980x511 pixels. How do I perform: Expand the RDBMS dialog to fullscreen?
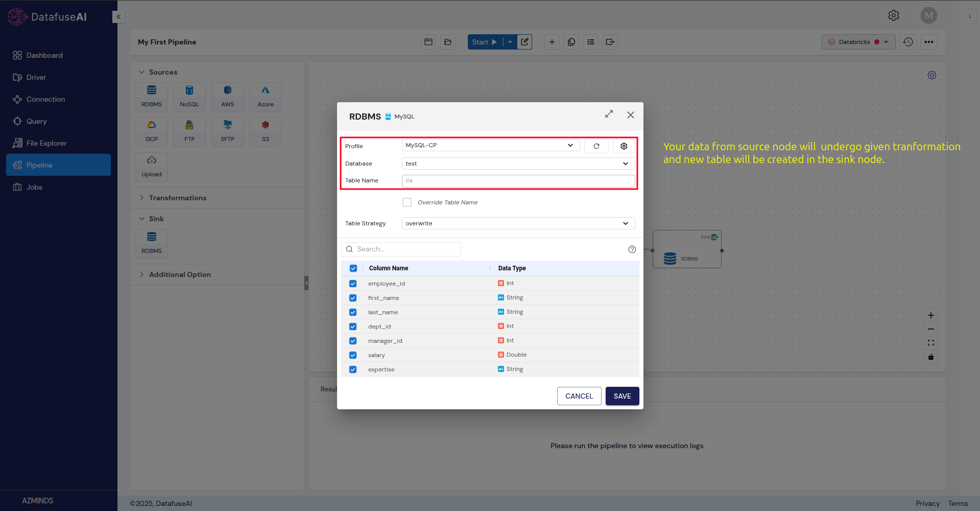(609, 114)
